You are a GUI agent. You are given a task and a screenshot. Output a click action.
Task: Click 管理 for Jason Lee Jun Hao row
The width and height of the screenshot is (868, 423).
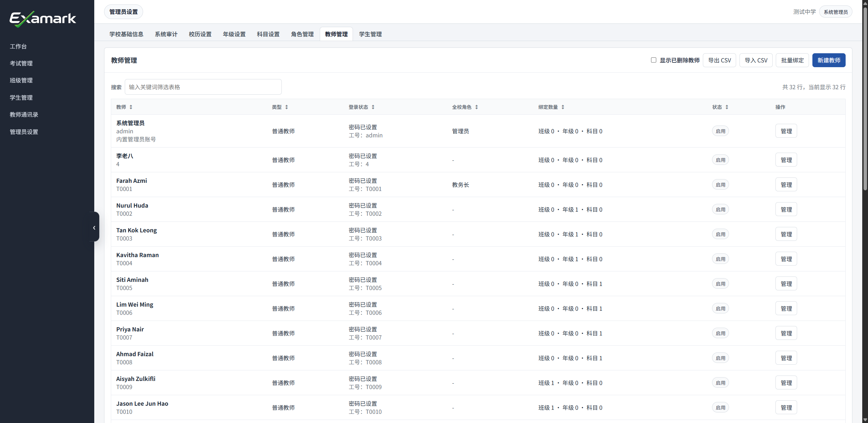[x=786, y=408]
